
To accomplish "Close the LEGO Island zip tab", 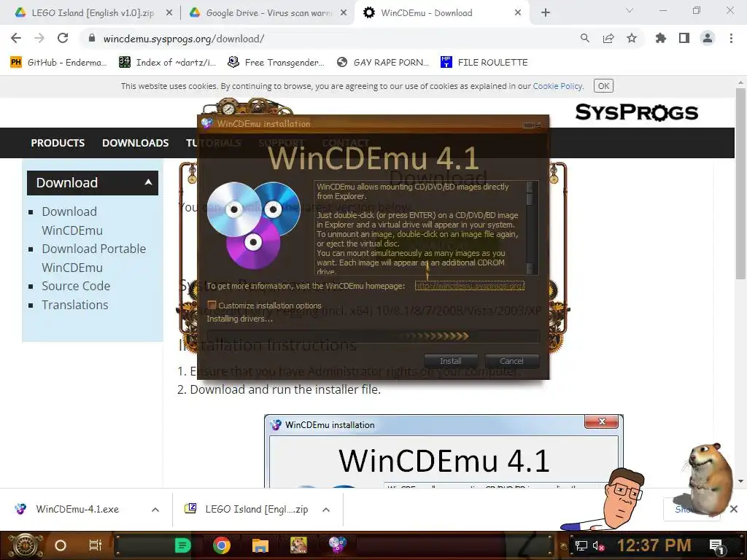I will pos(169,13).
